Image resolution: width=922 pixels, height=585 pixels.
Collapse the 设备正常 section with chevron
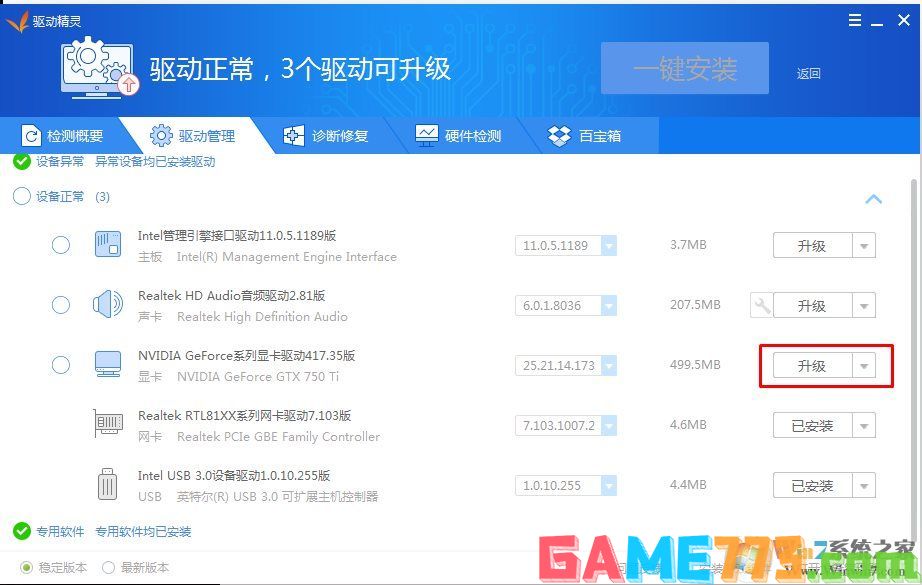[874, 199]
